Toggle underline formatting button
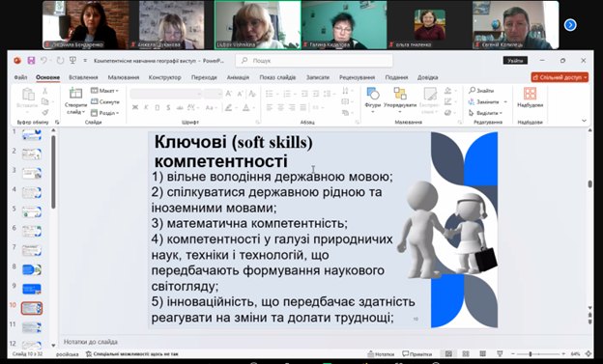This screenshot has height=364, width=603. 157,107
